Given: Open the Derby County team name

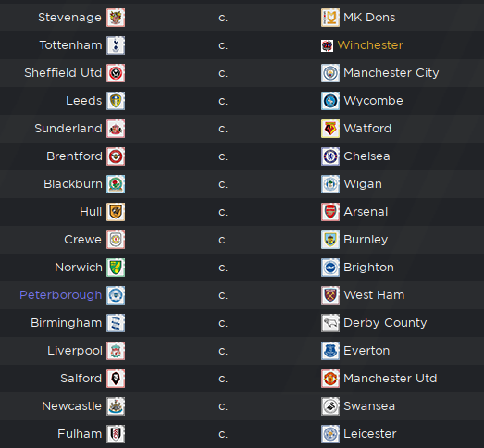Looking at the screenshot, I should click(385, 323).
